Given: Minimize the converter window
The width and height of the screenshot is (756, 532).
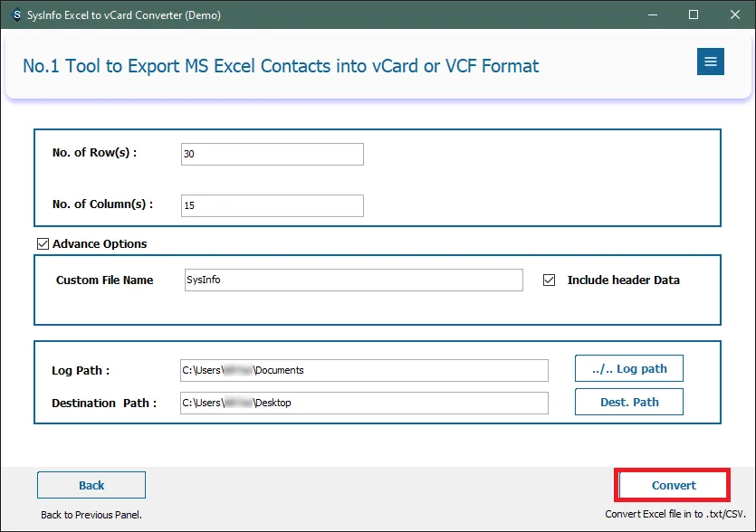Looking at the screenshot, I should (x=652, y=14).
